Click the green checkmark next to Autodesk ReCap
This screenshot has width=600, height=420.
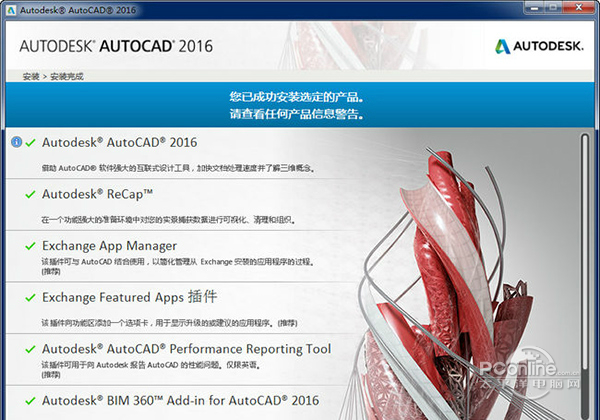coord(30,194)
